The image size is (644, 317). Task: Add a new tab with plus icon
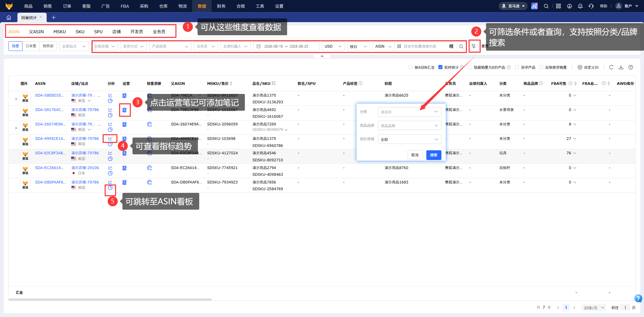[x=54, y=17]
